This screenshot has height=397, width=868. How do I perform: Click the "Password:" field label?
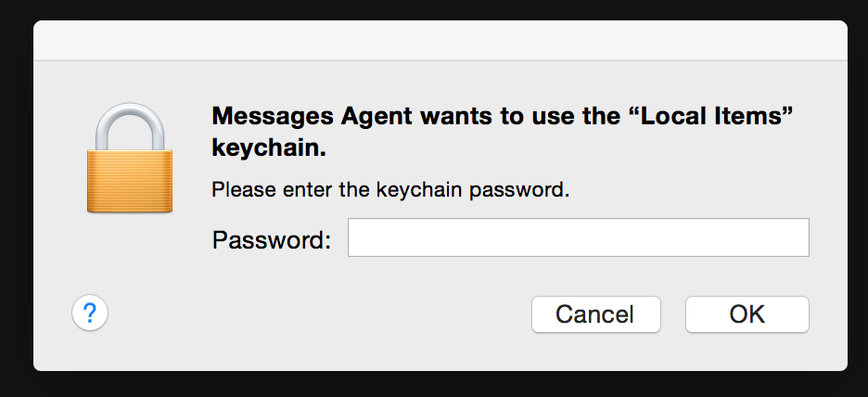[x=271, y=240]
